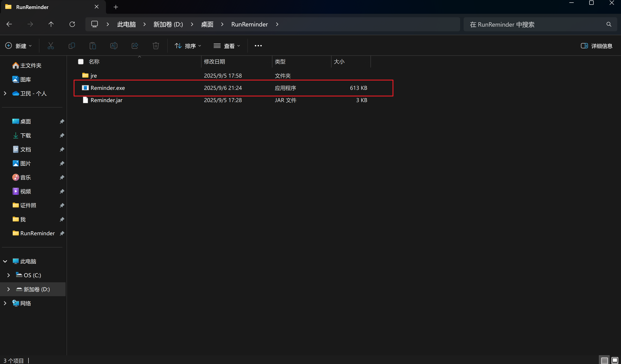Collapse the 此电脑 tree node
Image resolution: width=621 pixels, height=364 pixels.
tap(5, 261)
